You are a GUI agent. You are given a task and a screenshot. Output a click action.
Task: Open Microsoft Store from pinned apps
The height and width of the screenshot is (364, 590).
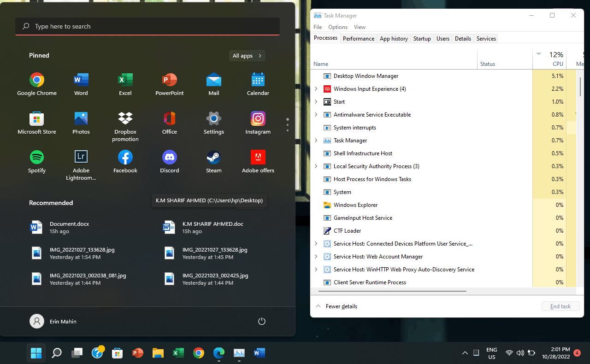(x=37, y=123)
